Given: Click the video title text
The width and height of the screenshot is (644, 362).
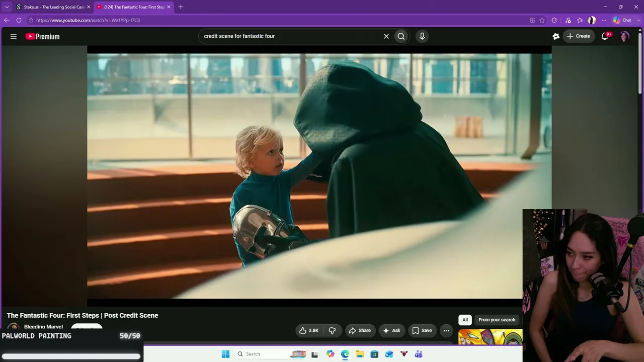Looking at the screenshot, I should (83, 315).
